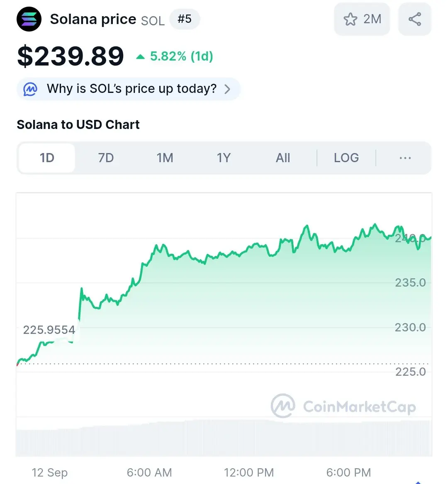The width and height of the screenshot is (448, 484).
Task: Click the #5 rank badge
Action: [185, 19]
